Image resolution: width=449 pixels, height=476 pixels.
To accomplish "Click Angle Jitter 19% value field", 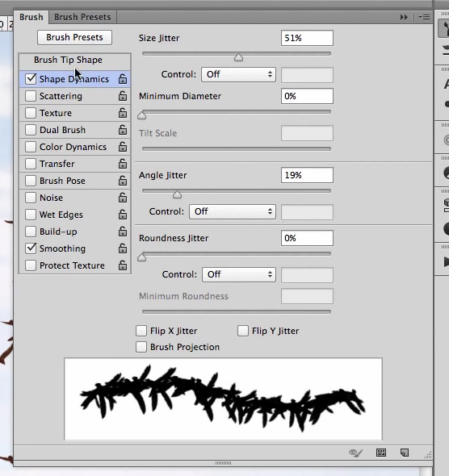I will tap(307, 175).
